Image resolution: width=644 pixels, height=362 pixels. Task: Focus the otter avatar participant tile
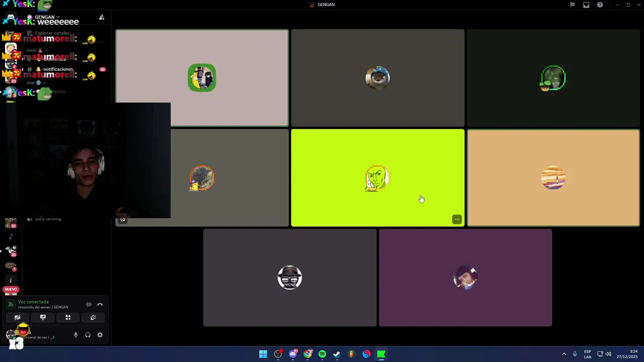[x=377, y=78]
